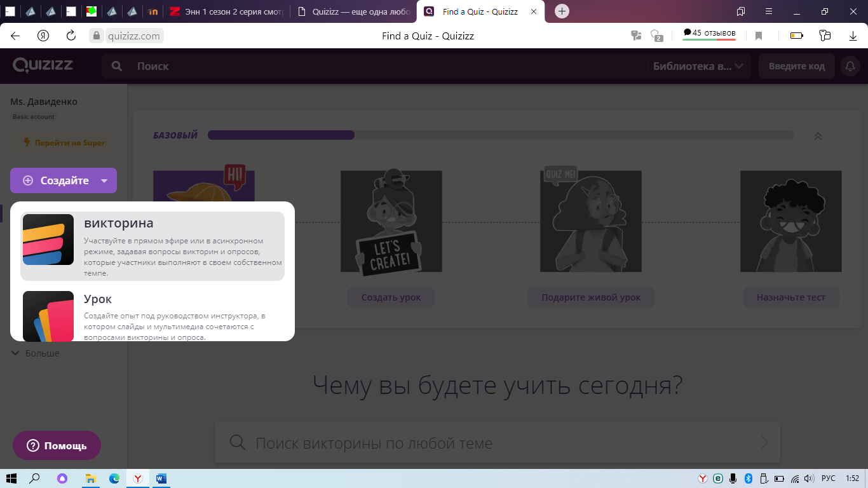Click the Перейти на Super button
Viewport: 868px width, 488px height.
tap(64, 142)
